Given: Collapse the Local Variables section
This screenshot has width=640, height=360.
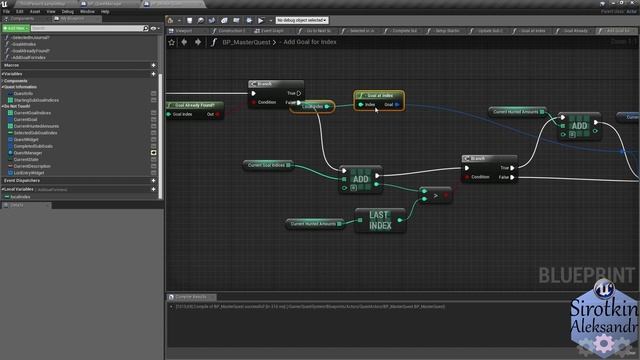Looking at the screenshot, I should (x=2, y=189).
